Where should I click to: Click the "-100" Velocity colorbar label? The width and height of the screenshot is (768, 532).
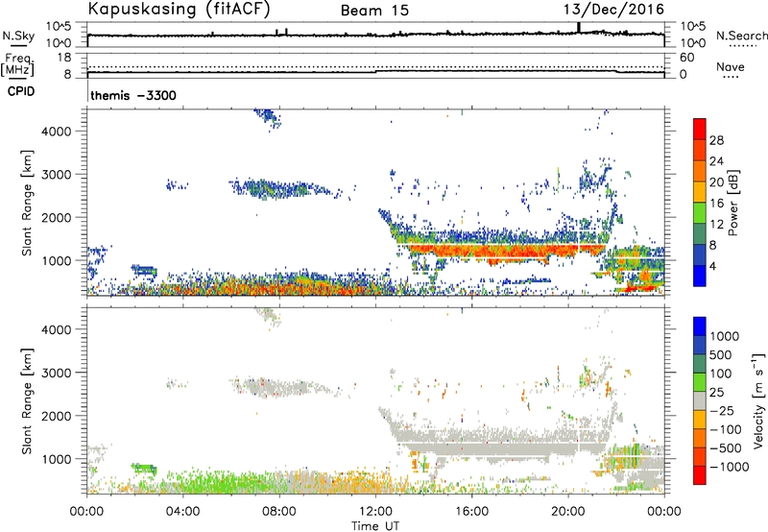tap(726, 429)
